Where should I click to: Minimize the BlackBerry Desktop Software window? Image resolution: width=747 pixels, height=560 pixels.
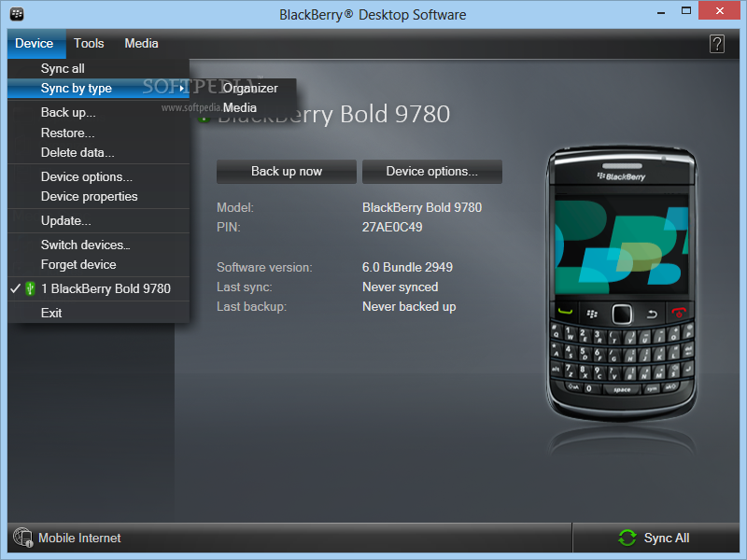pos(661,12)
